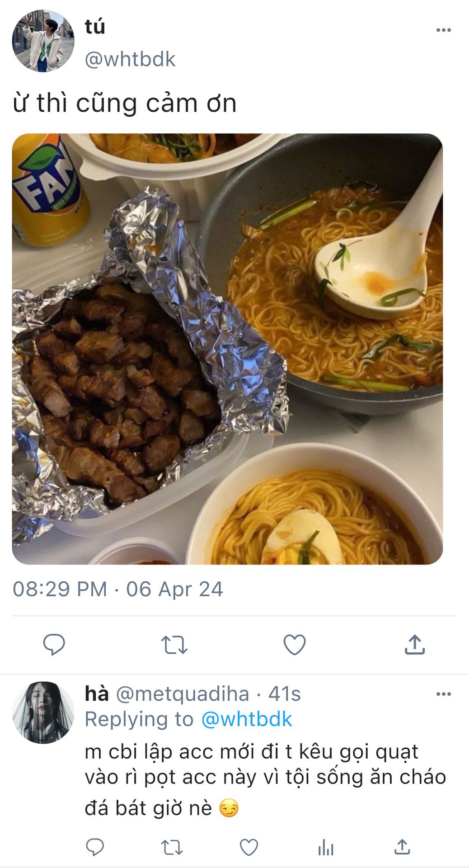
Task: Open tú's profile picture
Action: 43,41
